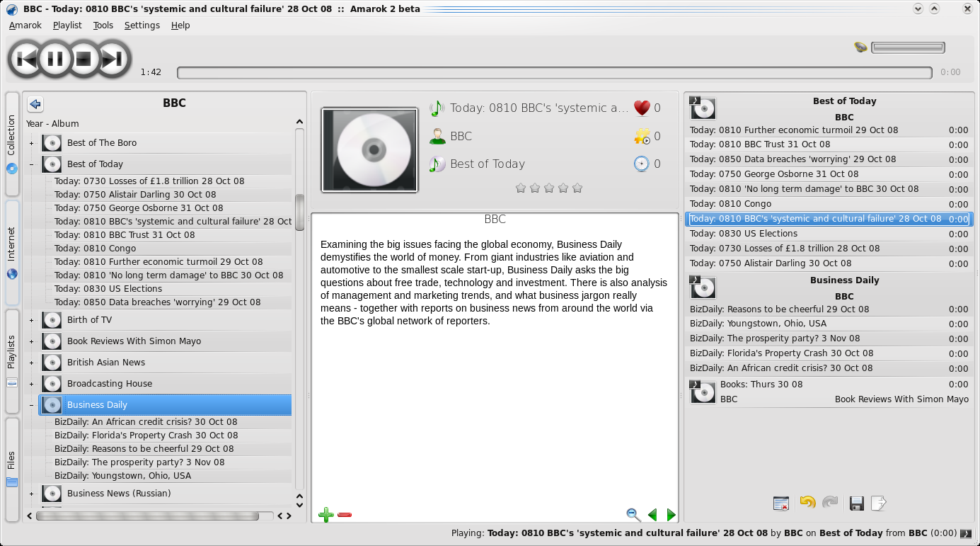The width and height of the screenshot is (980, 546).
Task: Collapse the Best of Today album
Action: [31, 165]
